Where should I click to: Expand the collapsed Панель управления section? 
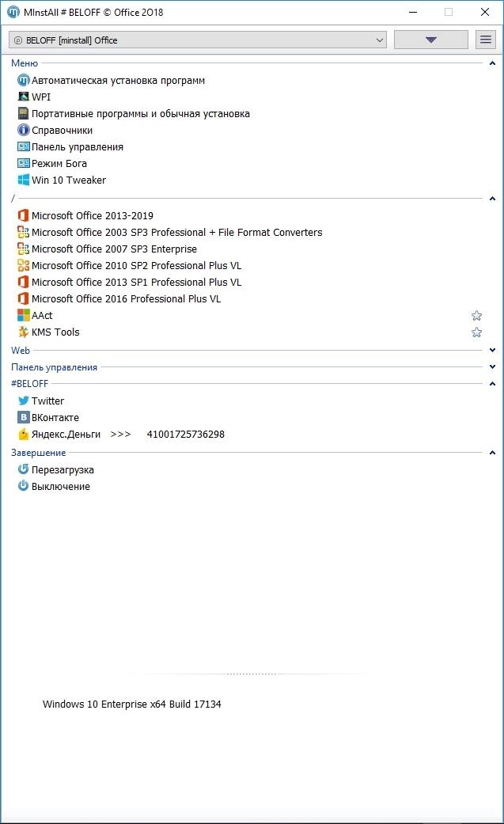coord(492,366)
